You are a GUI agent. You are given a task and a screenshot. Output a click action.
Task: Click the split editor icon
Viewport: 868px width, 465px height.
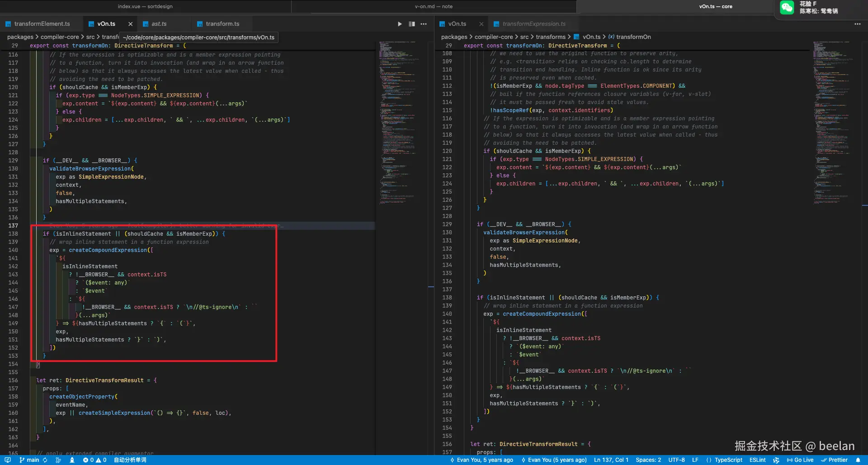(x=411, y=24)
